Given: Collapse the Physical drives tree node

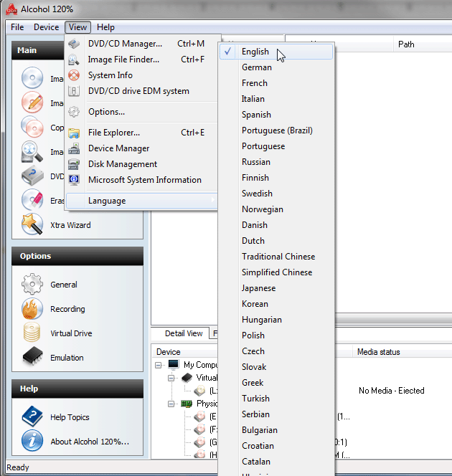Looking at the screenshot, I should [171, 404].
